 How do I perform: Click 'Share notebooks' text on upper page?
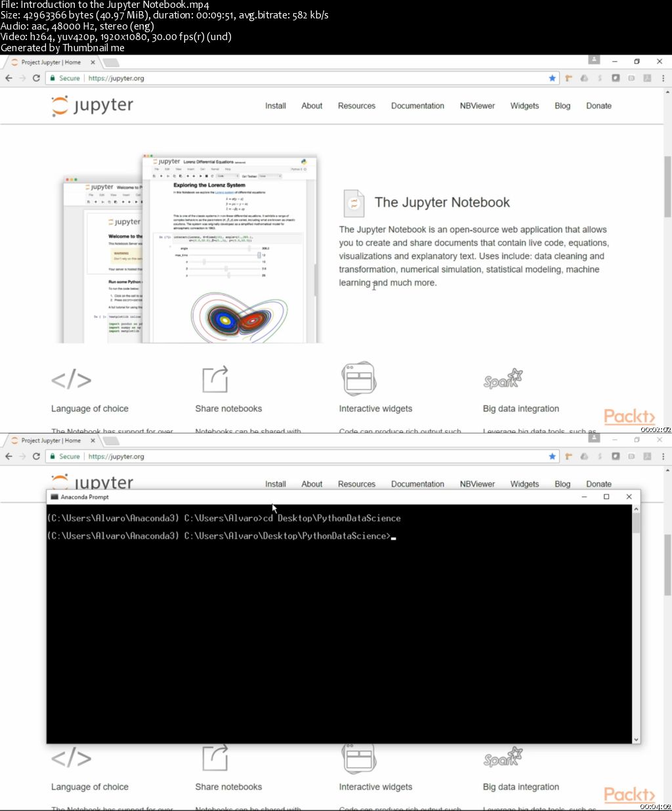tap(228, 408)
